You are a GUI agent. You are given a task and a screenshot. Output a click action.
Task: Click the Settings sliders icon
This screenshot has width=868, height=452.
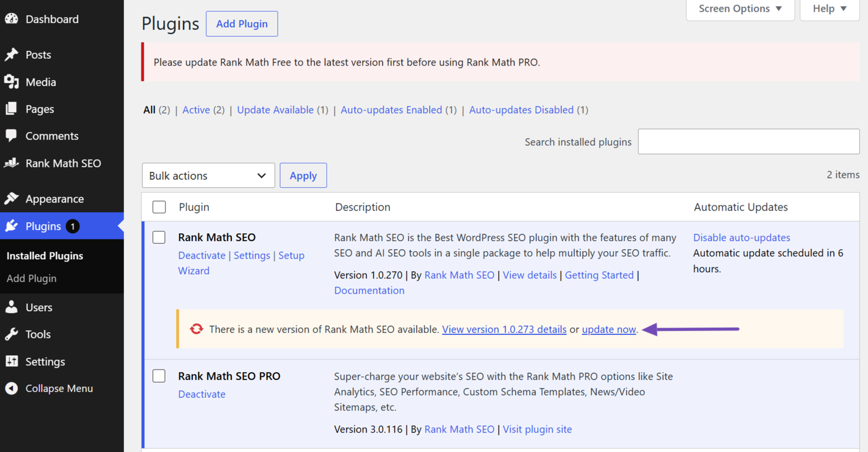click(11, 361)
